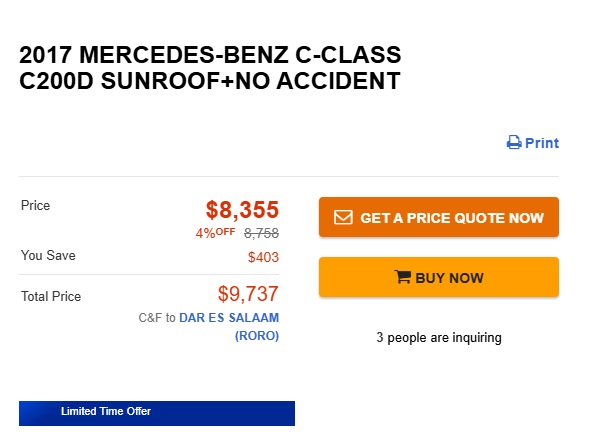Open the Print link
The image size is (600, 445).
533,143
